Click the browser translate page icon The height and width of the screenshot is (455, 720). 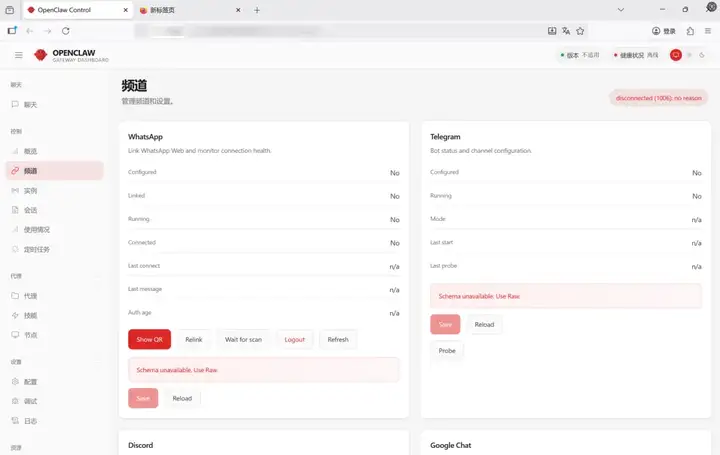click(x=566, y=31)
